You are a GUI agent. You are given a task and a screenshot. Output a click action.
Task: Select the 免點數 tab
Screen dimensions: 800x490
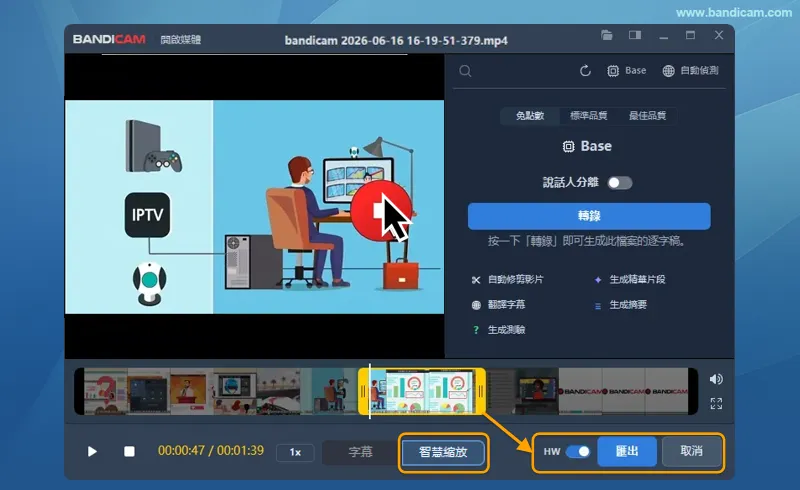pyautogui.click(x=530, y=116)
